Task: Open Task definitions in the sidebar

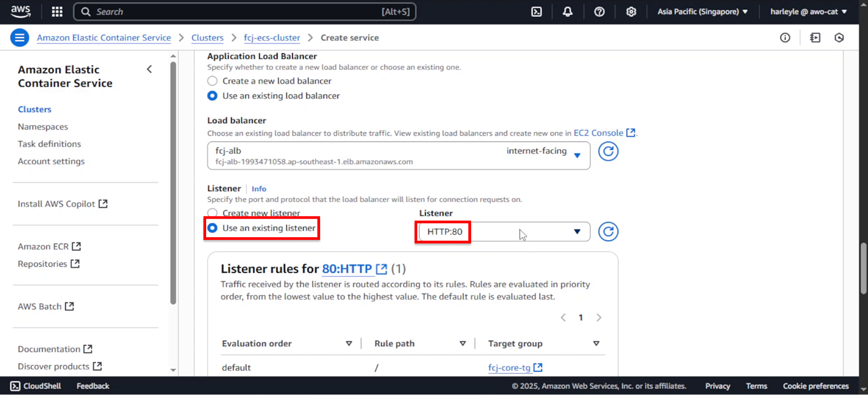Action: (x=49, y=144)
